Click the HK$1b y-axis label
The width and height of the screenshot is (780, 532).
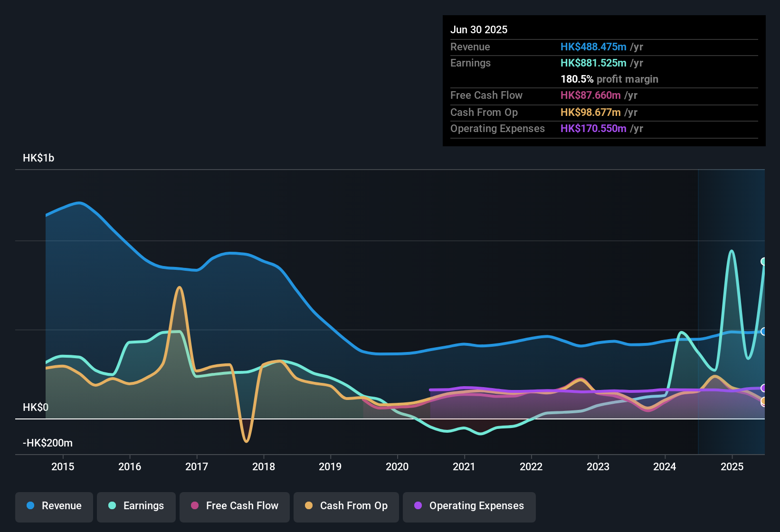click(x=38, y=158)
